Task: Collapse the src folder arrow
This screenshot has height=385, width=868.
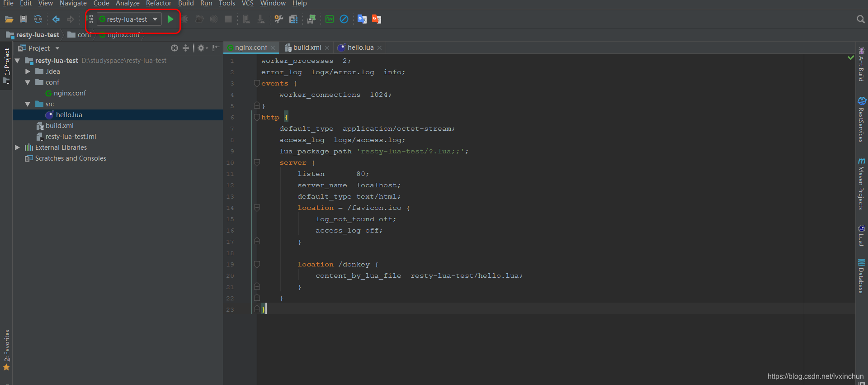Action: [28, 104]
